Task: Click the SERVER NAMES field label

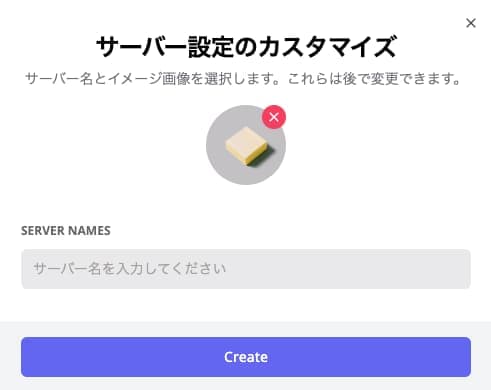Action: pyautogui.click(x=66, y=231)
